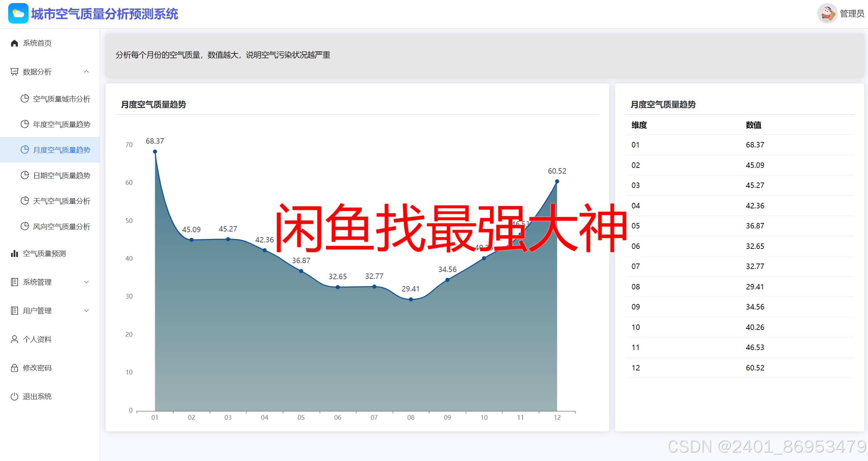Click the data point labeled 68.37
The width and height of the screenshot is (868, 461).
[x=155, y=151]
